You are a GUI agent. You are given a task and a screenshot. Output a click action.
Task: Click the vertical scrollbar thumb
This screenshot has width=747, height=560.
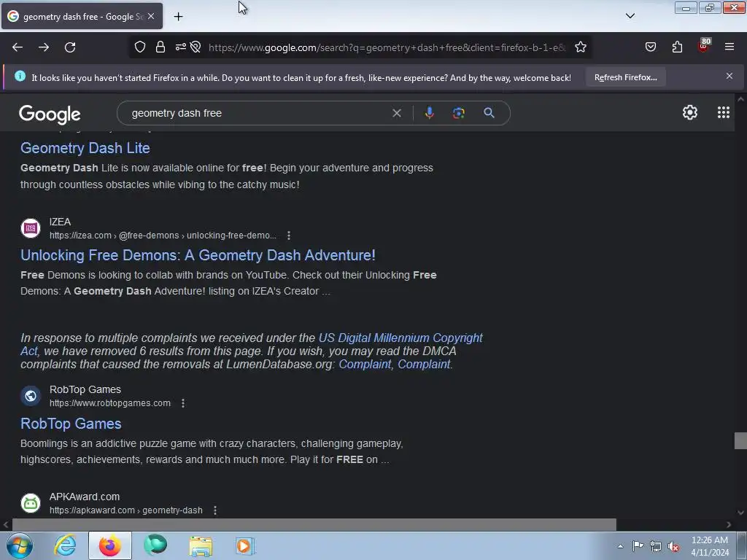pos(740,440)
